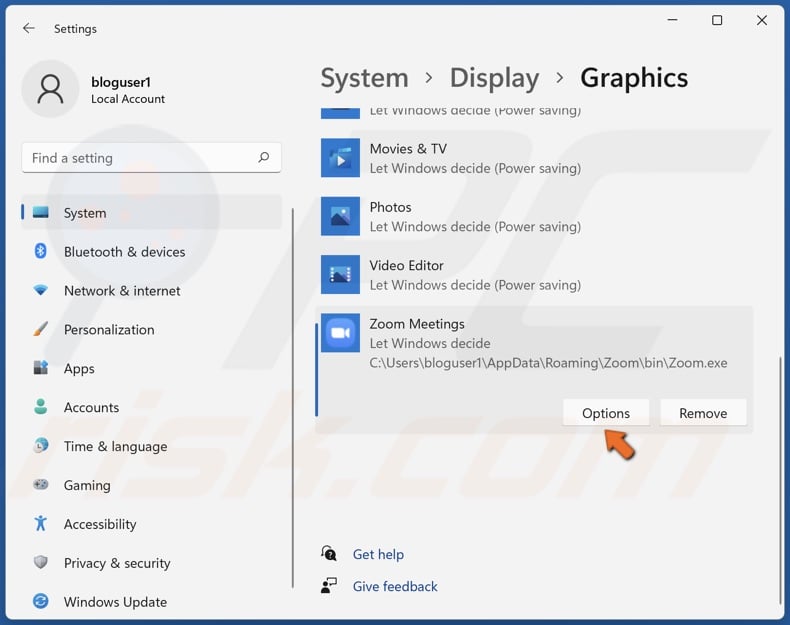Click the sidebar vertical scrollbar
The width and height of the screenshot is (790, 625).
click(x=292, y=398)
